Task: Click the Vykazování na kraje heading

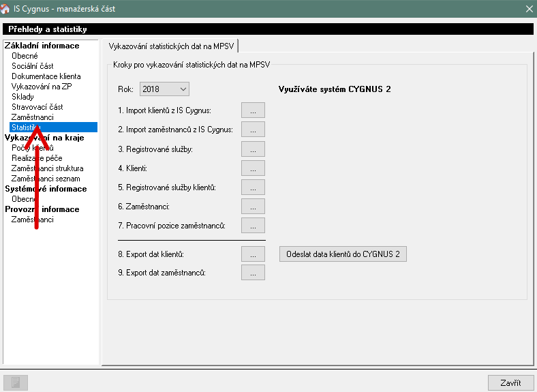Action: click(44, 138)
